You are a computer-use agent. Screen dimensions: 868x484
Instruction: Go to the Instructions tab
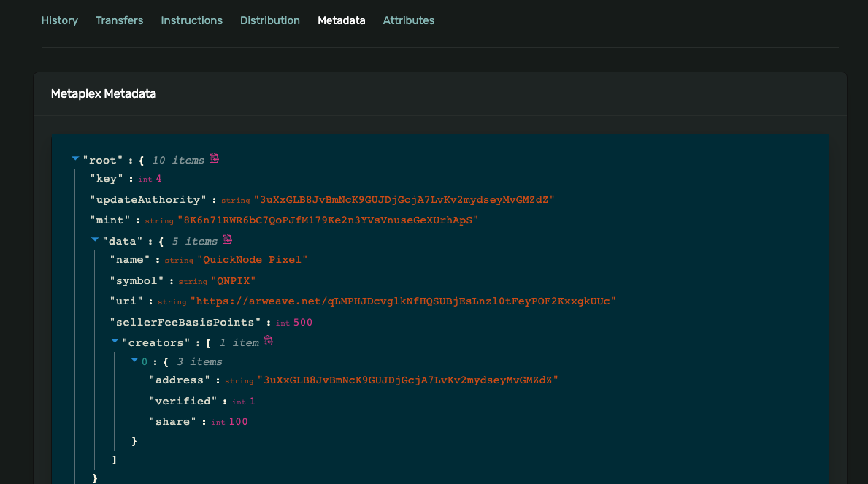(191, 20)
